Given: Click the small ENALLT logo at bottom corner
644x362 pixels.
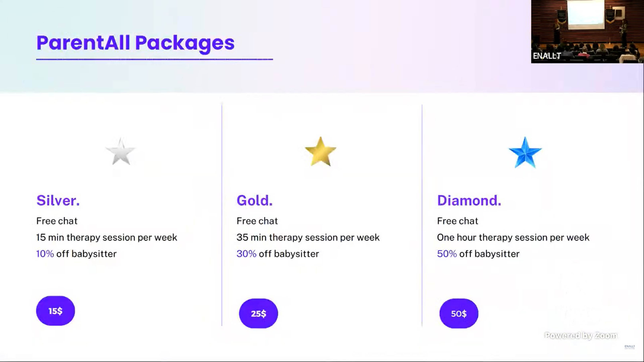Looking at the screenshot, I should click(x=629, y=347).
